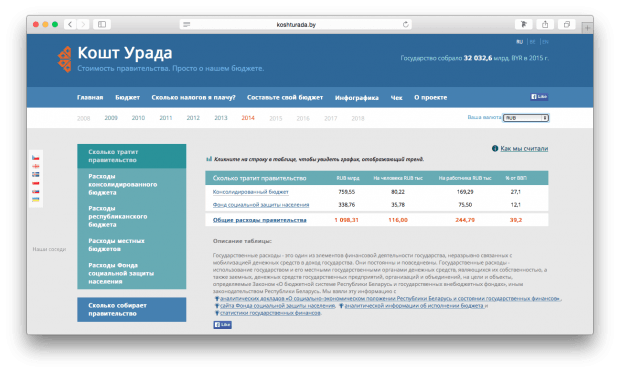Open the Safari share button
This screenshot has width=620, height=373.
coord(545,25)
